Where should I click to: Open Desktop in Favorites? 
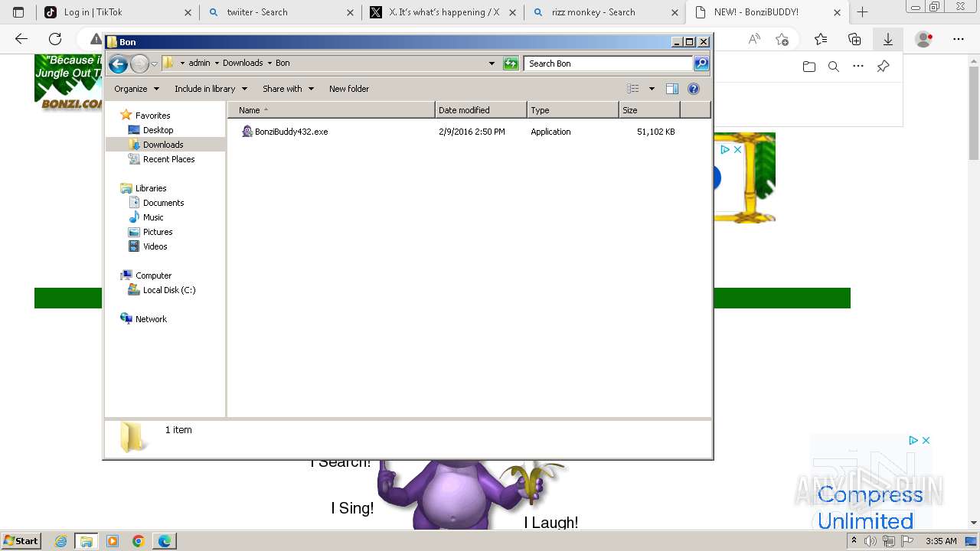click(158, 130)
